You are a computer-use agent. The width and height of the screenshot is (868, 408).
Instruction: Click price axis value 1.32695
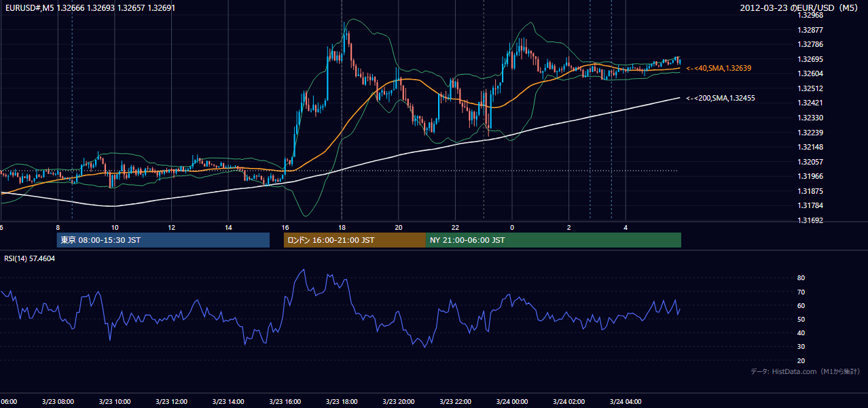click(811, 59)
